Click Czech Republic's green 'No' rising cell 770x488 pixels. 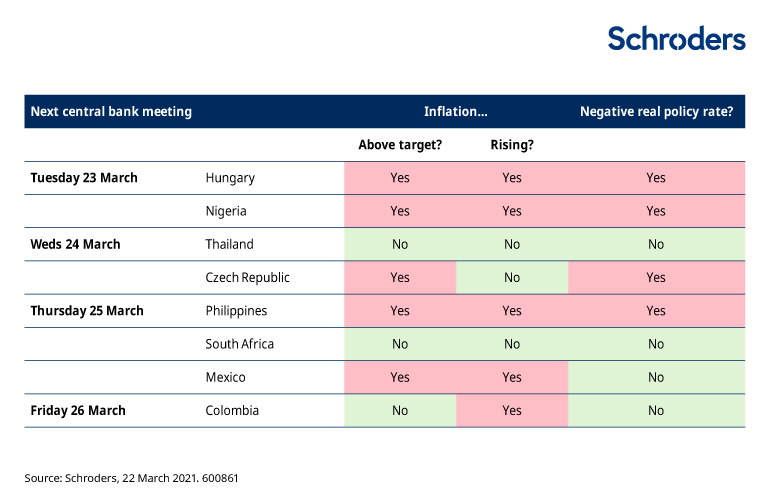click(511, 277)
